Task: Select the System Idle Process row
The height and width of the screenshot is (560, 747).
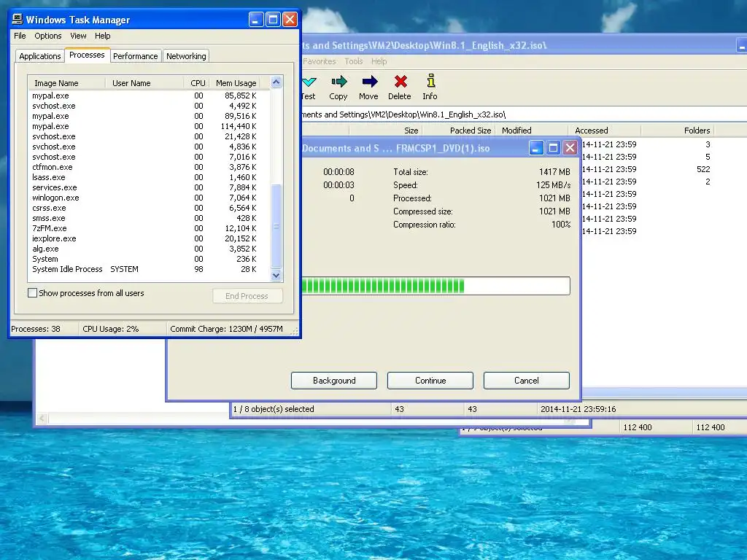Action: click(149, 269)
